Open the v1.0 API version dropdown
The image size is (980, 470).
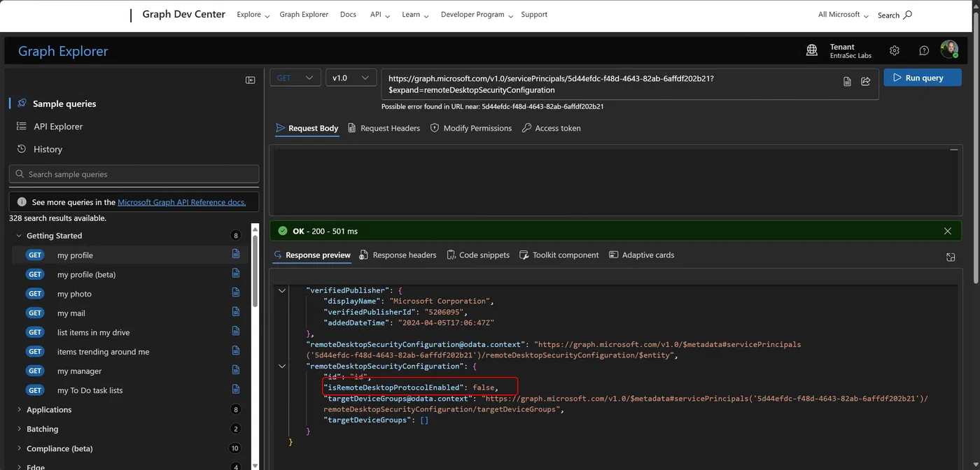(x=351, y=78)
